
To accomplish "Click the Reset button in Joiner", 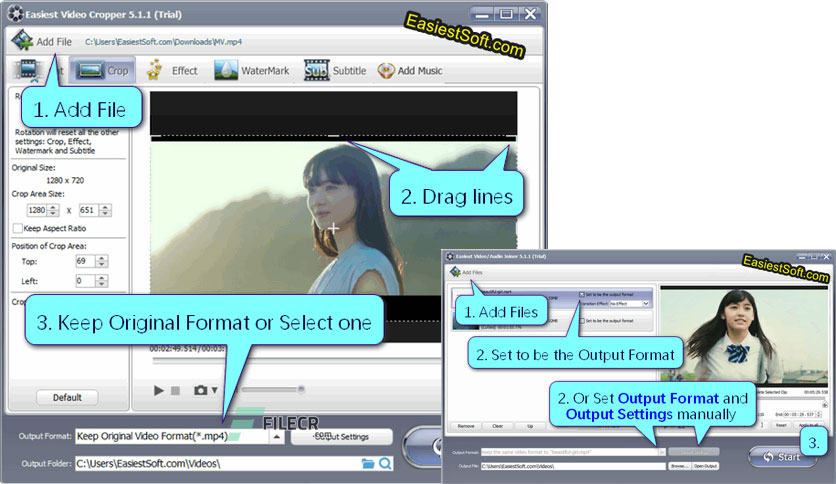I will click(x=781, y=425).
